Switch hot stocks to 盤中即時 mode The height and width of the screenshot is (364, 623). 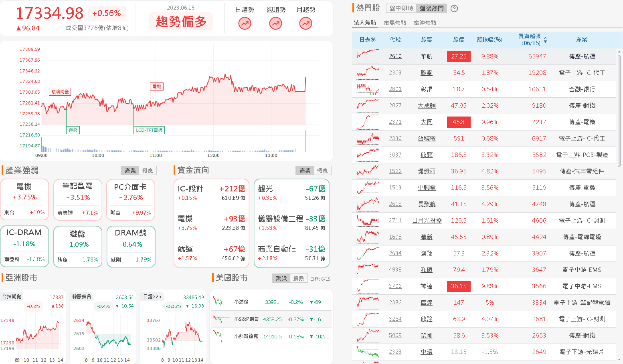pyautogui.click(x=401, y=8)
